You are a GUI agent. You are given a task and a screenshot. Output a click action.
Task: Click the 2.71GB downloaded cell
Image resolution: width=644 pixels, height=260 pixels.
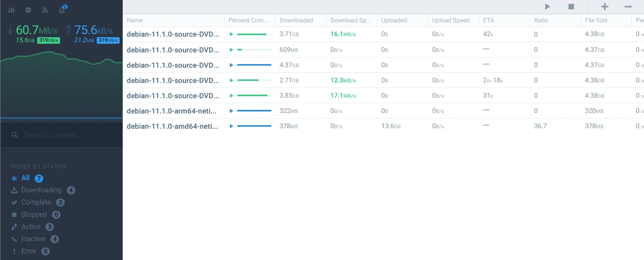[289, 80]
